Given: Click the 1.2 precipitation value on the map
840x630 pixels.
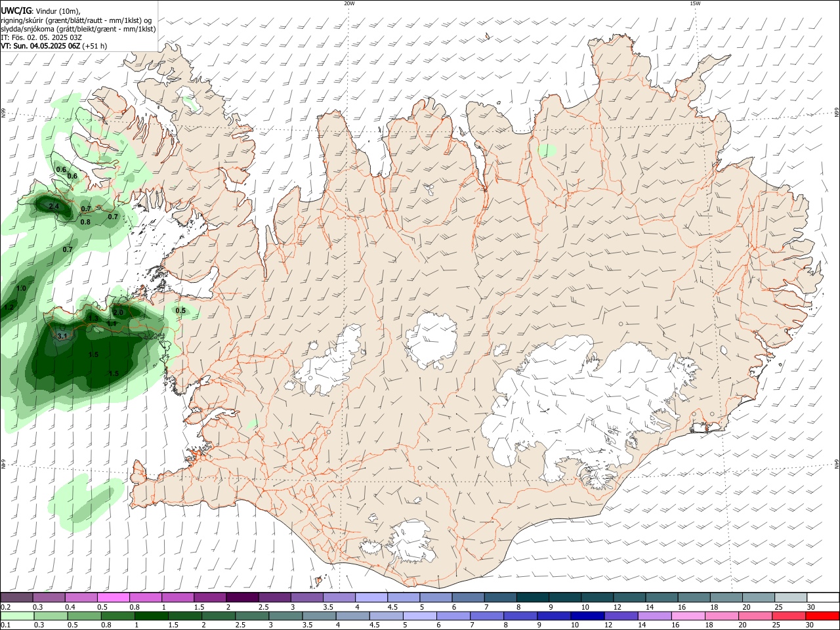Looking at the screenshot, I should click(9, 307).
